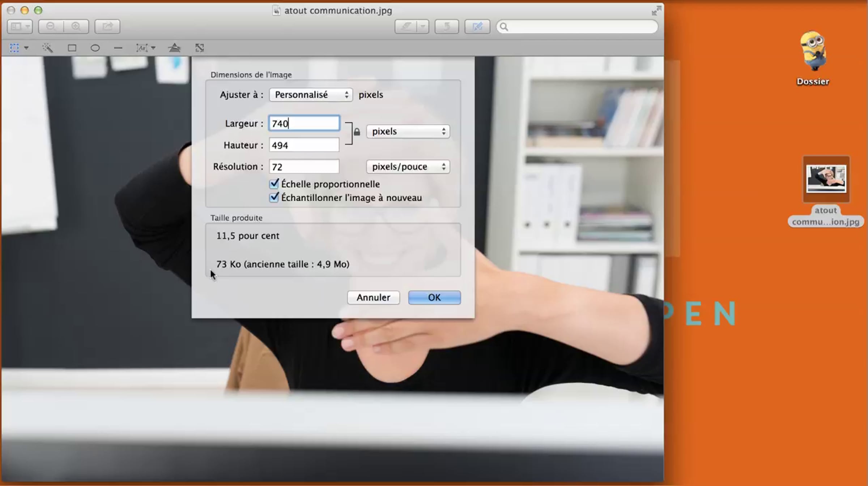
Task: Expand the rectangular selection tool dropdown arrow
Action: point(26,48)
